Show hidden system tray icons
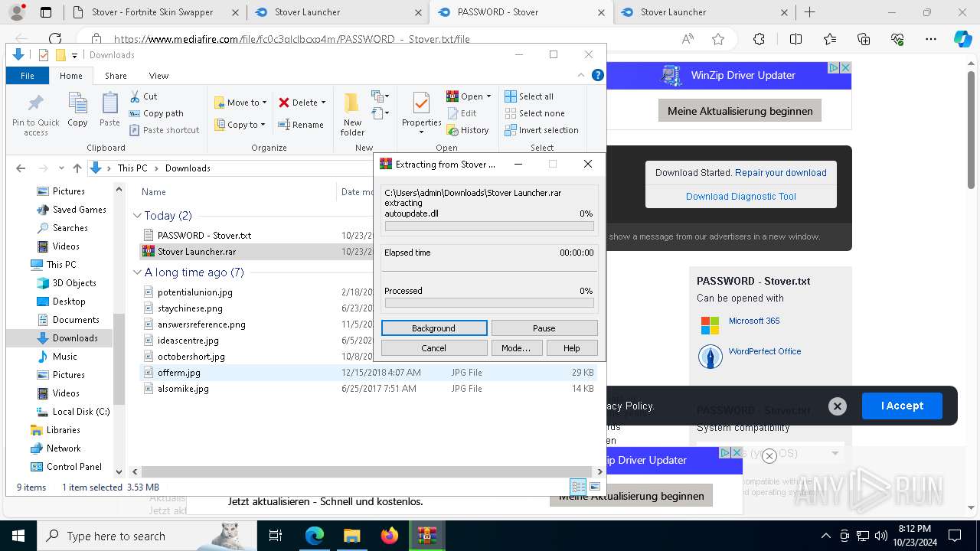This screenshot has width=980, height=551. pyautogui.click(x=825, y=536)
